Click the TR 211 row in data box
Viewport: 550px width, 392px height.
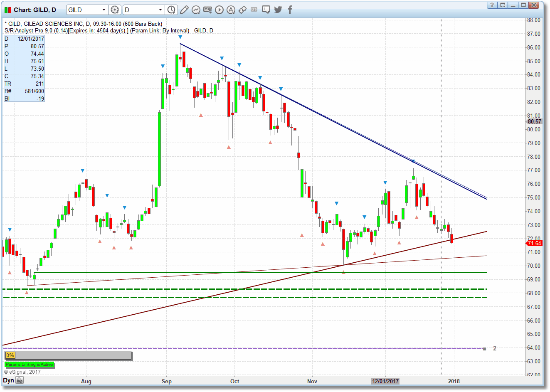(x=24, y=84)
